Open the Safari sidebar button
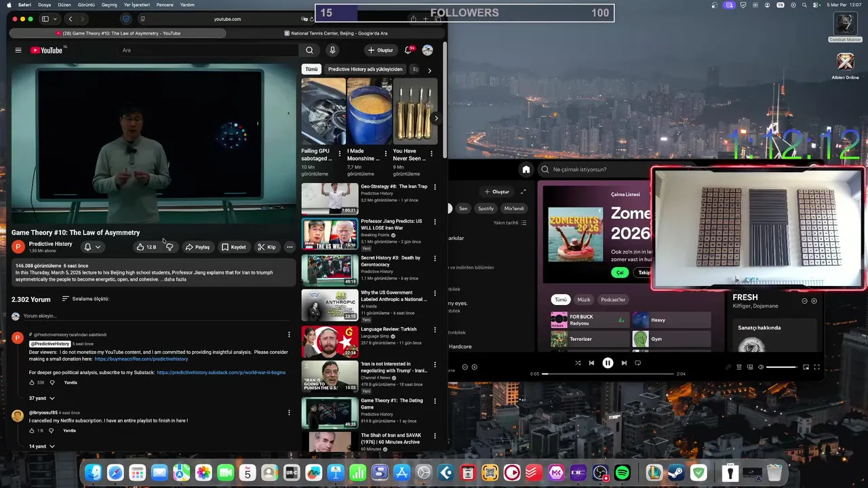 click(45, 19)
